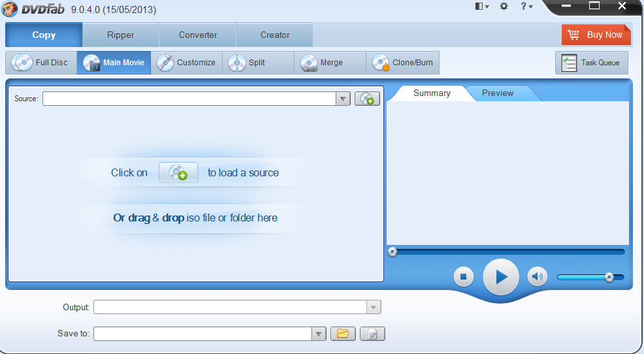Expand the Source dropdown arrow
644x354 pixels.
pos(343,99)
